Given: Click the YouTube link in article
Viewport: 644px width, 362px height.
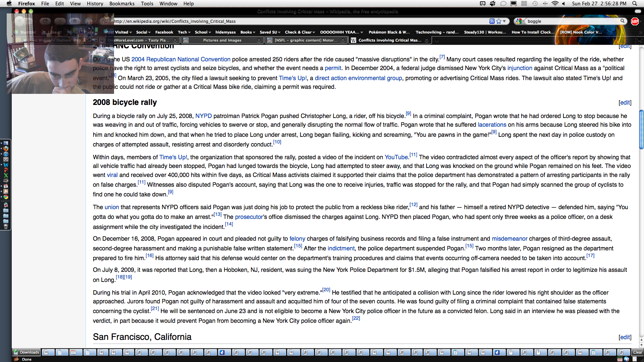Looking at the screenshot, I should pos(396,157).
